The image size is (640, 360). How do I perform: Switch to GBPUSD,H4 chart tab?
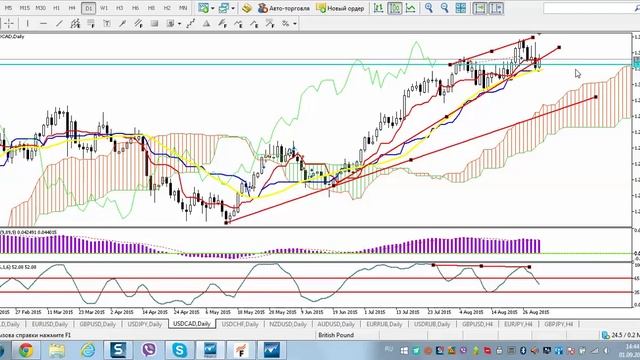[x=477, y=324]
